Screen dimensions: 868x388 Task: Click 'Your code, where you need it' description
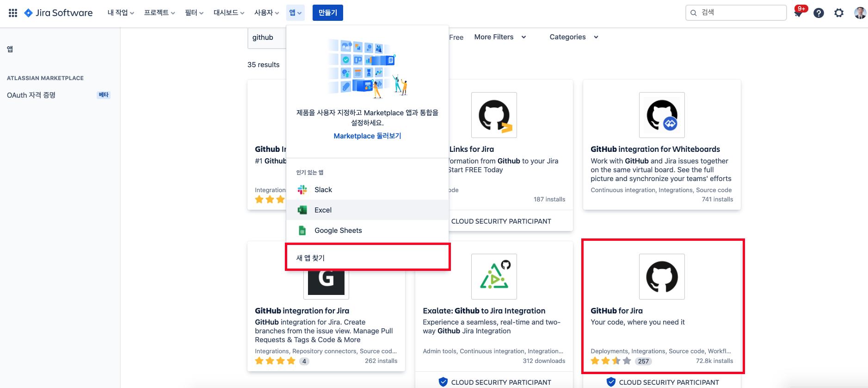pyautogui.click(x=638, y=322)
